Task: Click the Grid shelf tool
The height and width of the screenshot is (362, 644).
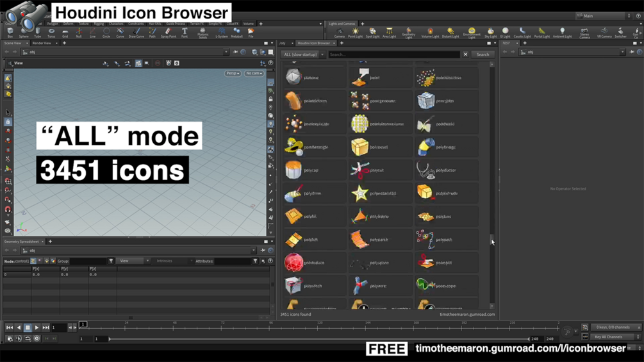Action: tap(65, 33)
